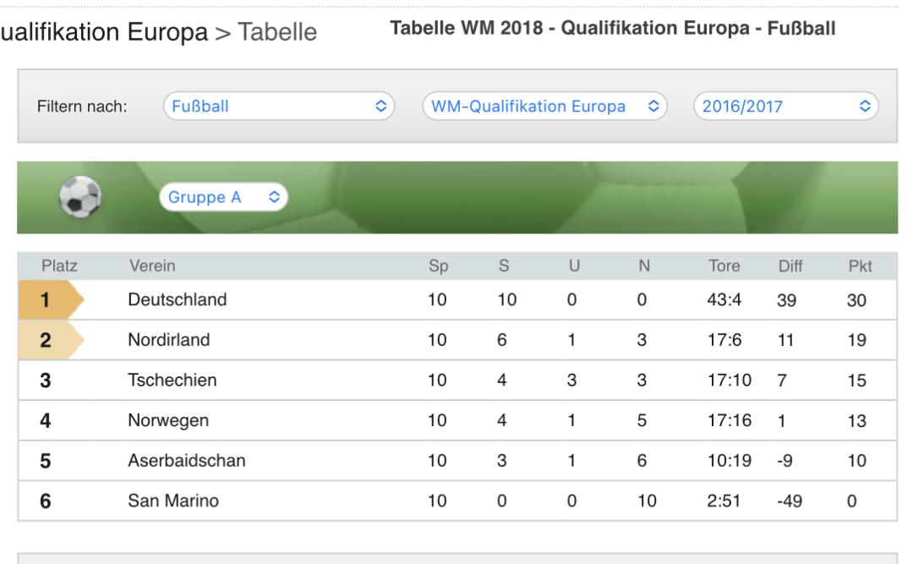Viewport: 924px width, 564px height.
Task: Click the Platz column header
Action: coord(59,266)
